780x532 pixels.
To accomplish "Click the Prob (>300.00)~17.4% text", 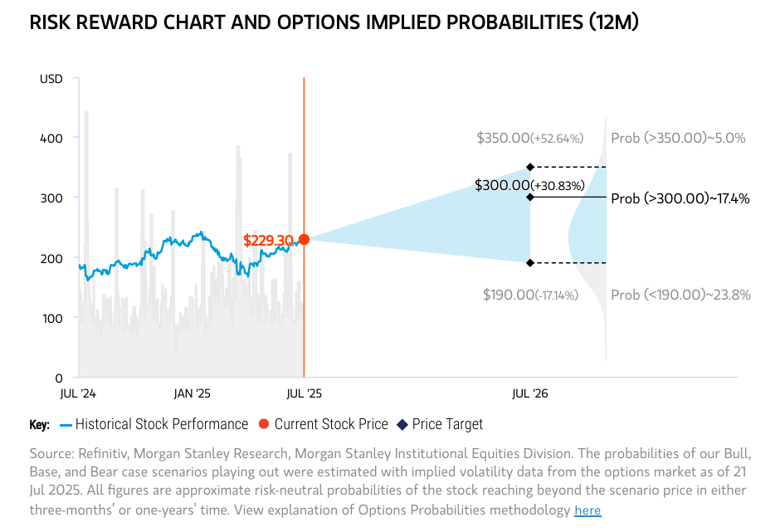I will point(680,198).
